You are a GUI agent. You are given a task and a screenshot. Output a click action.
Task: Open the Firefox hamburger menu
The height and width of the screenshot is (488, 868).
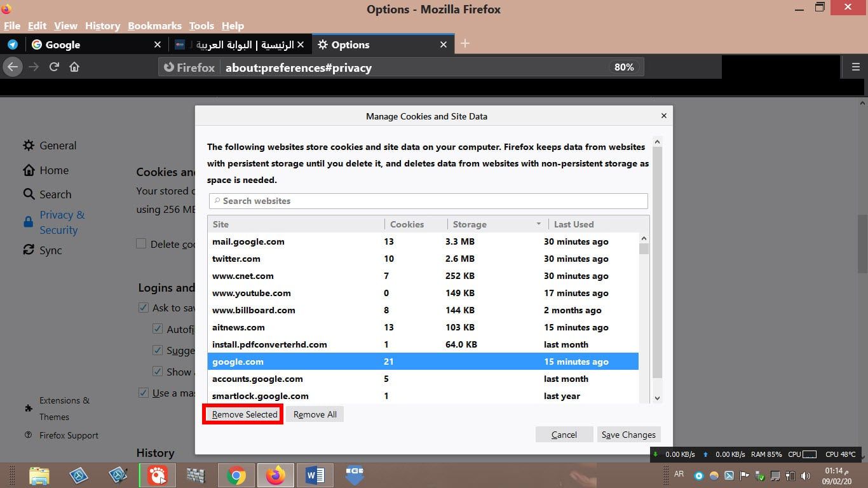pyautogui.click(x=855, y=67)
